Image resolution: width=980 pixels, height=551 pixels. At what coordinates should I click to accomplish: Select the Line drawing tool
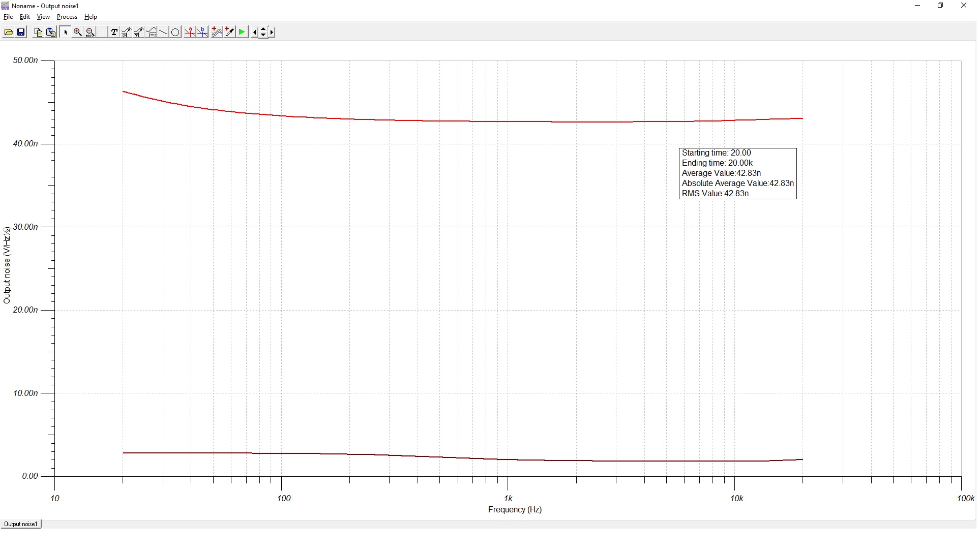(x=163, y=32)
